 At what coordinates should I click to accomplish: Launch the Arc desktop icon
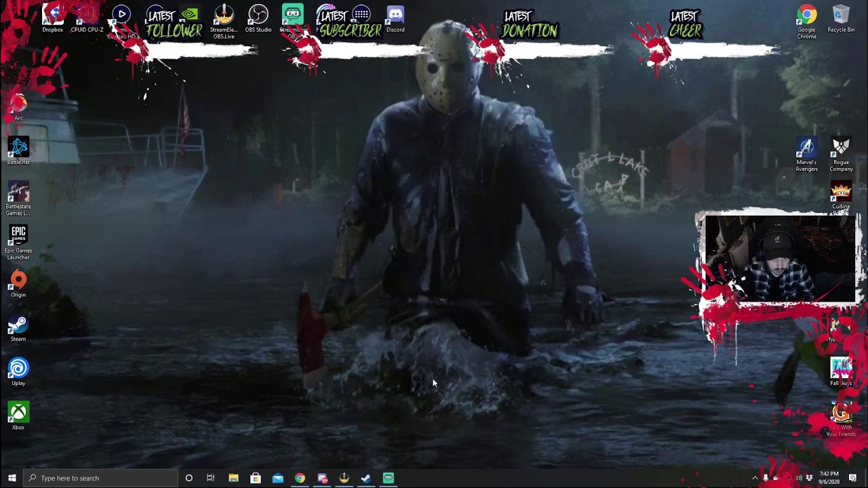pos(18,106)
